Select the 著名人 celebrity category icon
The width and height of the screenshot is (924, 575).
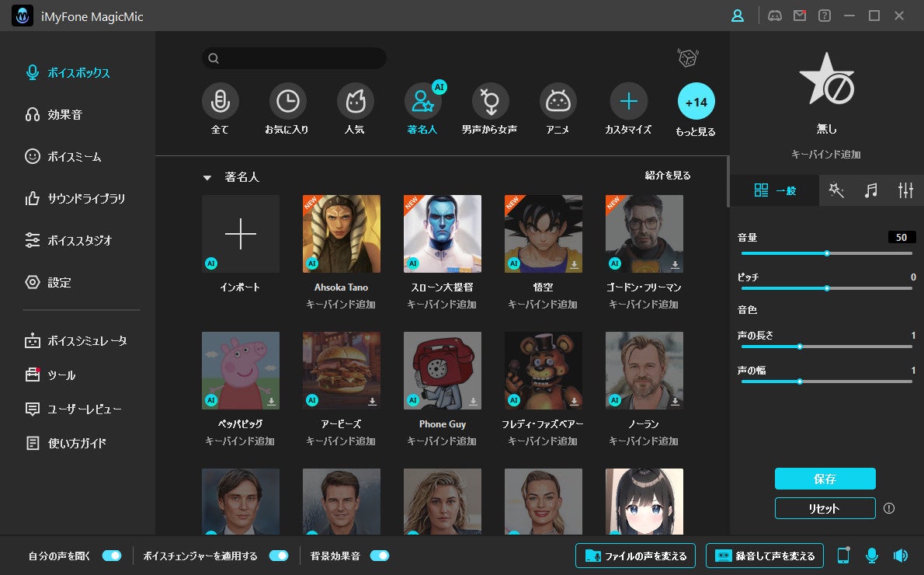(x=422, y=102)
